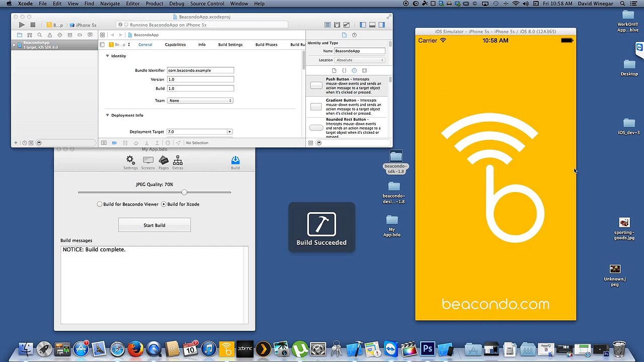Select iPhone 5s scheme destination

84,25
